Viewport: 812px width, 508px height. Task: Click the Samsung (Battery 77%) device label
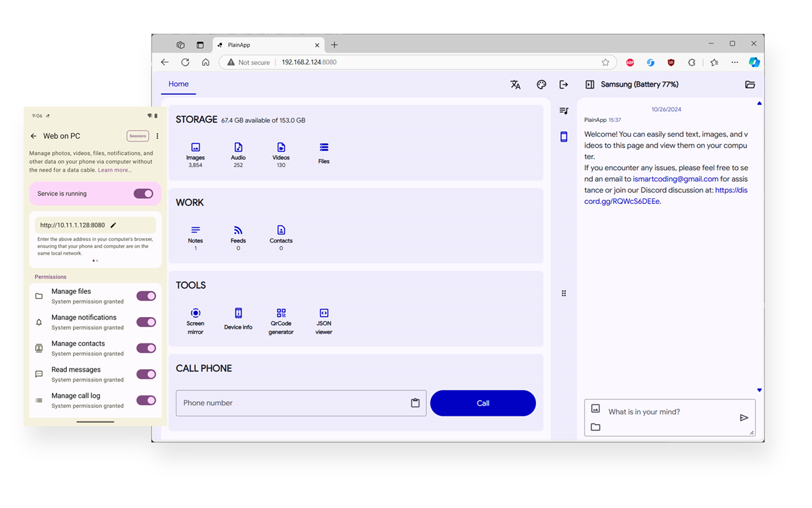click(x=639, y=85)
